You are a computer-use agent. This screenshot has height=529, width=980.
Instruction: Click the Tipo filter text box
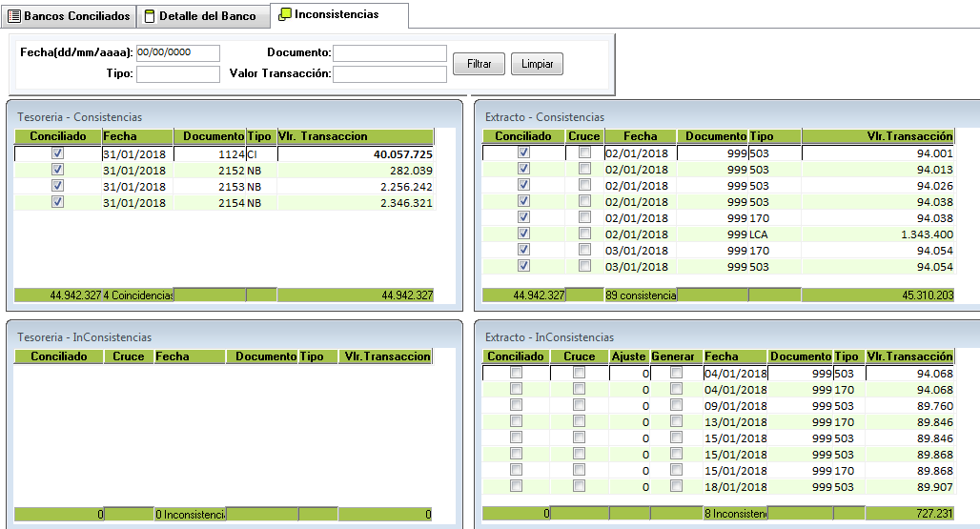(178, 74)
